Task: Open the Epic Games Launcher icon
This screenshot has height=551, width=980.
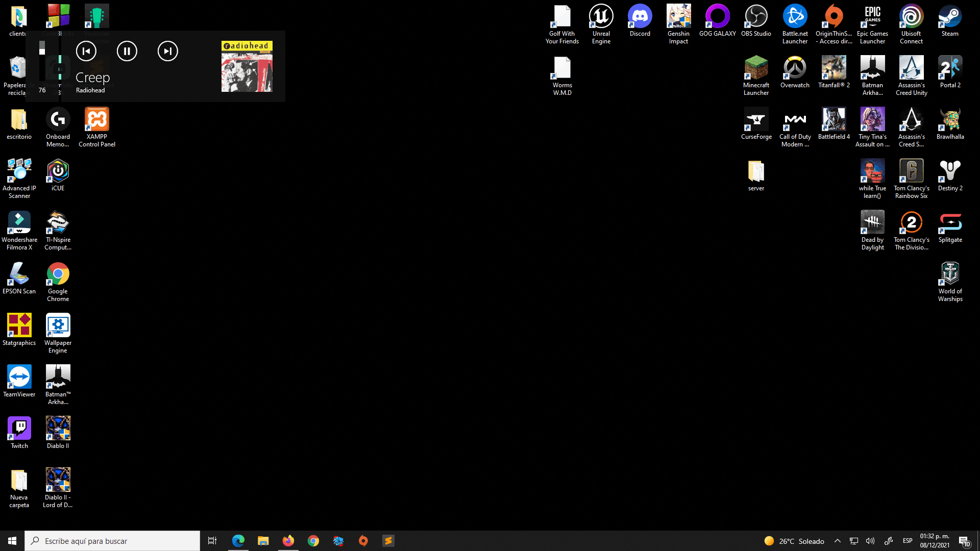Action: pos(873,24)
